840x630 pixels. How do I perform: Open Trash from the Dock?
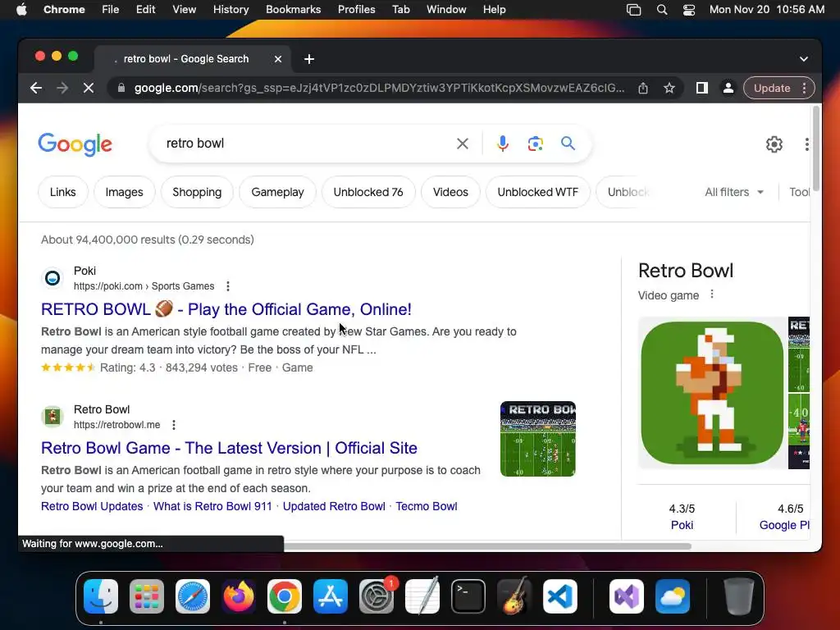[x=739, y=596]
